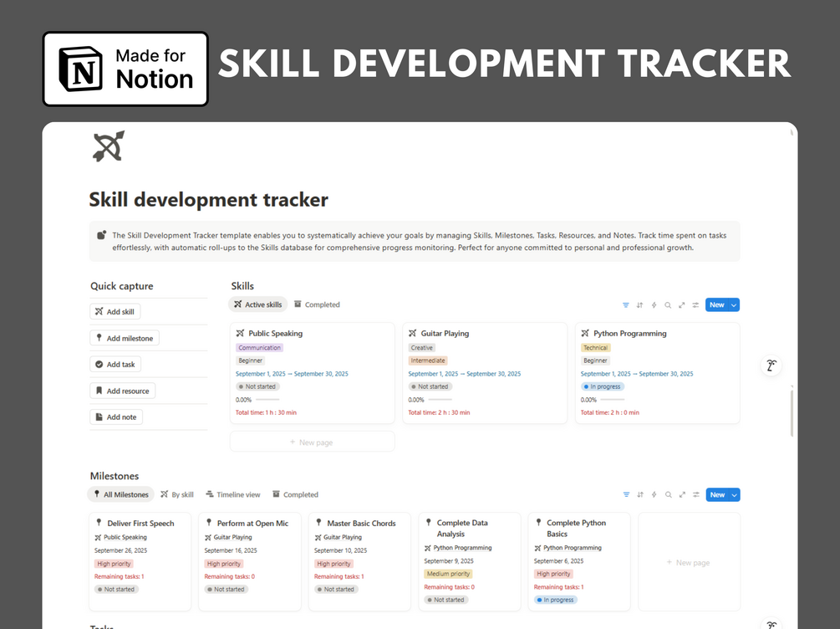This screenshot has height=629, width=840.
Task: Click In progress status on Complete Python Basics
Action: pyautogui.click(x=556, y=600)
